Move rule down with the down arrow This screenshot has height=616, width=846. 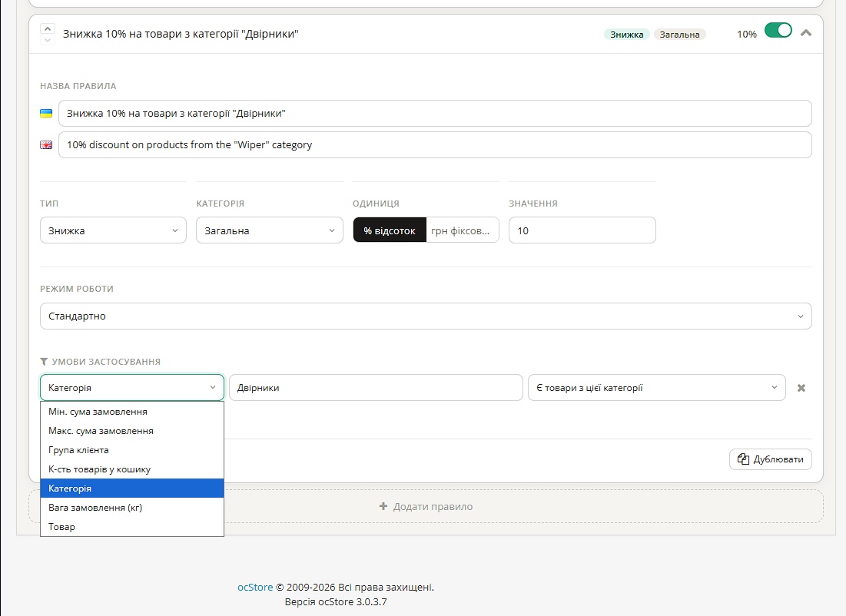point(48,40)
